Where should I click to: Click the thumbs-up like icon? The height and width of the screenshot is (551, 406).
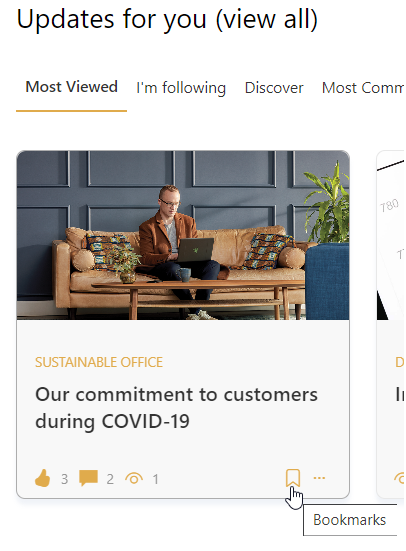[43, 478]
